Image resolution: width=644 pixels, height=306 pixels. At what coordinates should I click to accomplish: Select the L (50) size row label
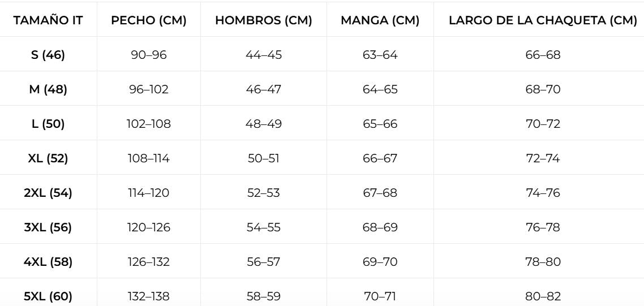[48, 124]
